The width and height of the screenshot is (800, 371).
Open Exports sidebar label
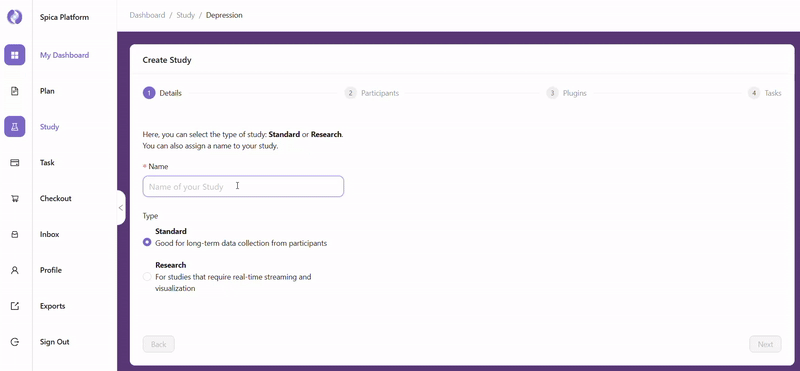pos(53,306)
